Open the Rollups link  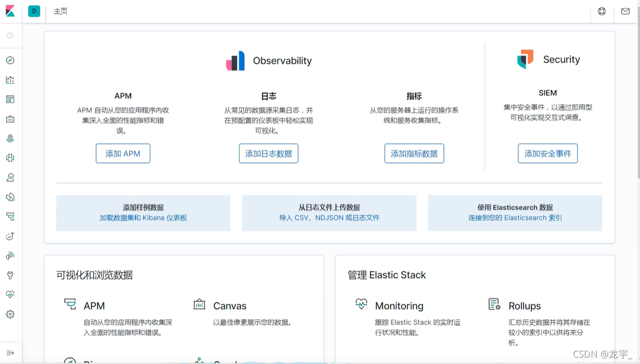tap(525, 306)
